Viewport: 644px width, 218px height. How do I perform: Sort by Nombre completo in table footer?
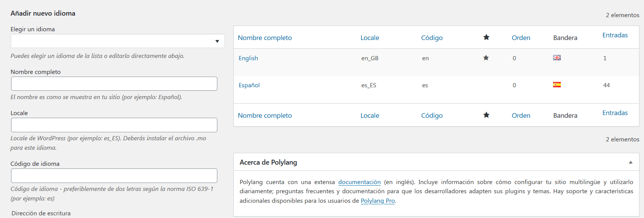point(265,115)
